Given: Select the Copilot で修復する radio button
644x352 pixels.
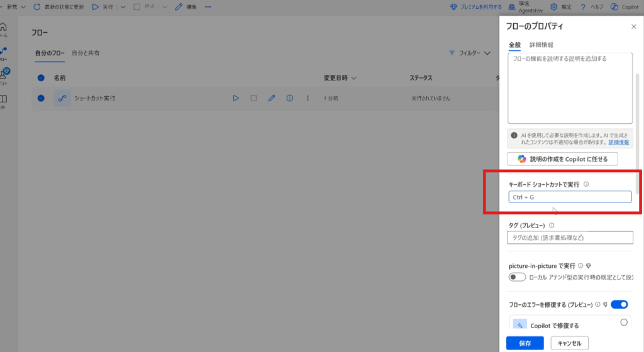Looking at the screenshot, I should pyautogui.click(x=624, y=322).
